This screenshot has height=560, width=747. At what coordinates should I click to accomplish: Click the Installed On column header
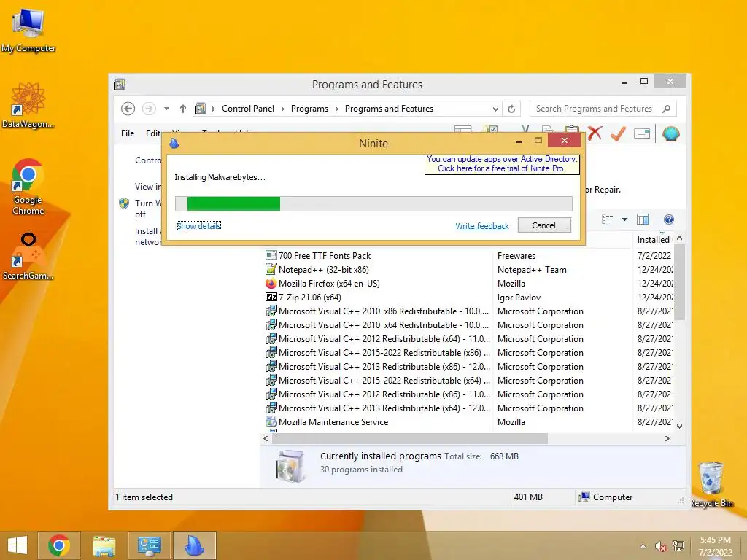coord(655,239)
